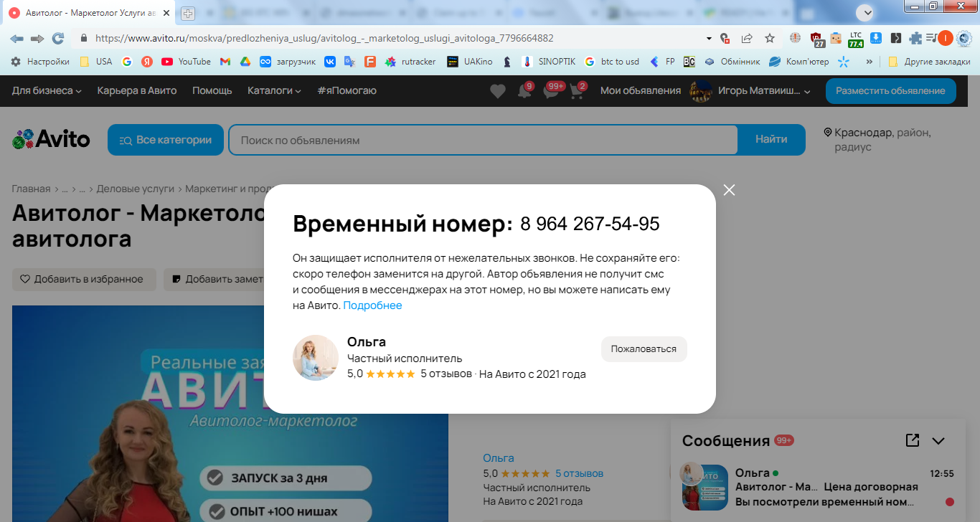Click Ольга avatar photo in popup
The height and width of the screenshot is (522, 980).
316,358
